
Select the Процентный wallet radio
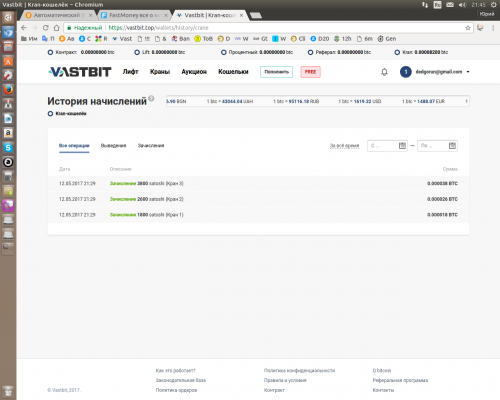pyautogui.click(x=224, y=52)
